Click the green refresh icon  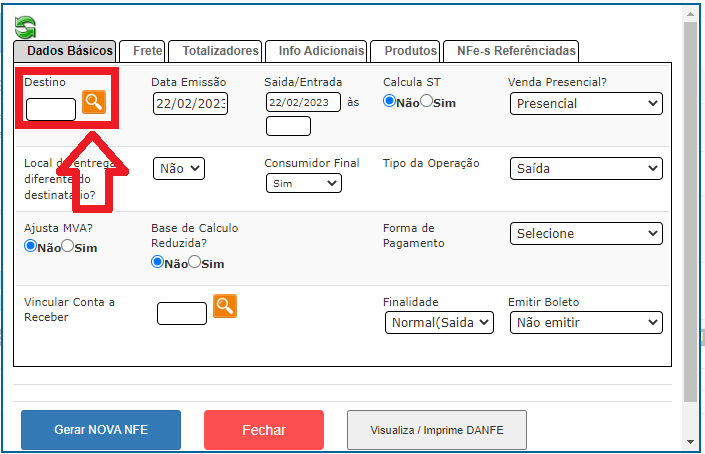25,26
